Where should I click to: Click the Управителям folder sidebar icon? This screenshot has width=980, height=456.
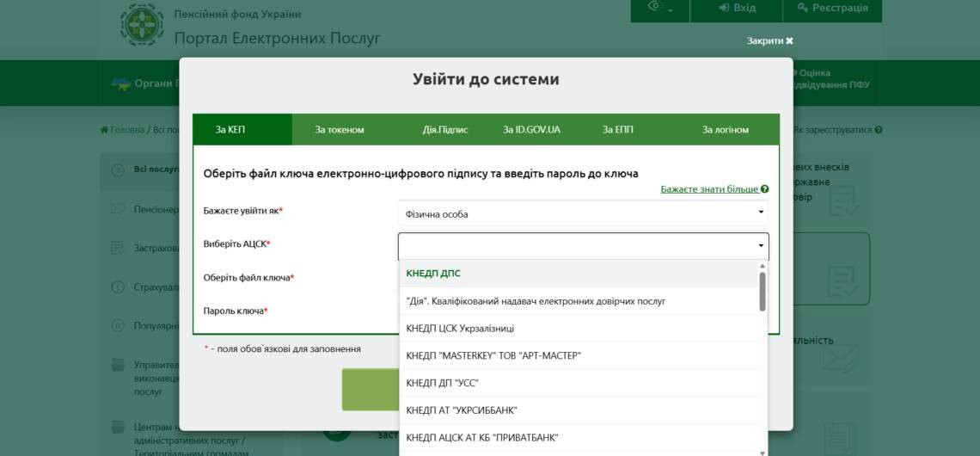point(118,365)
